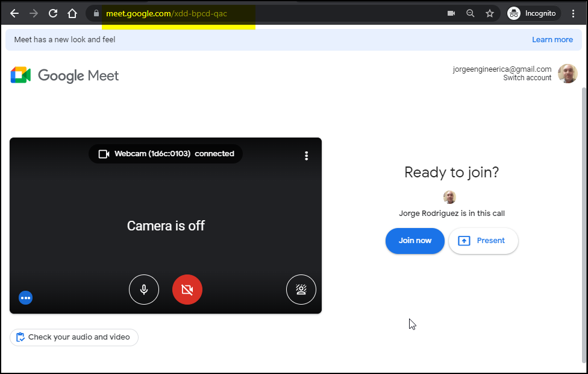Turn the camera on

[x=187, y=290]
